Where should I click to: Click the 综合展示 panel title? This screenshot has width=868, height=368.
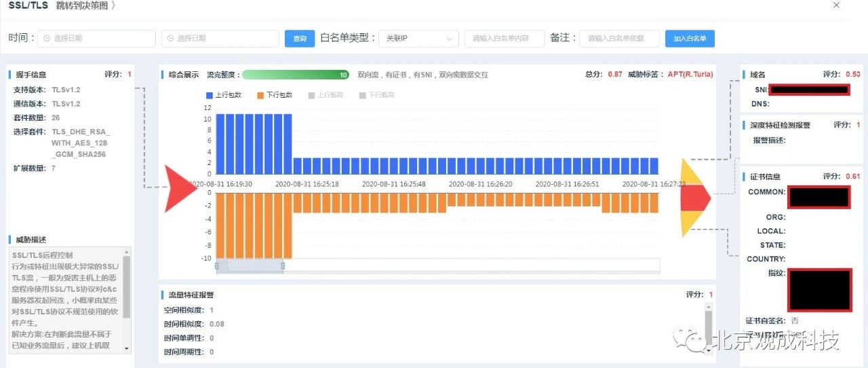184,75
